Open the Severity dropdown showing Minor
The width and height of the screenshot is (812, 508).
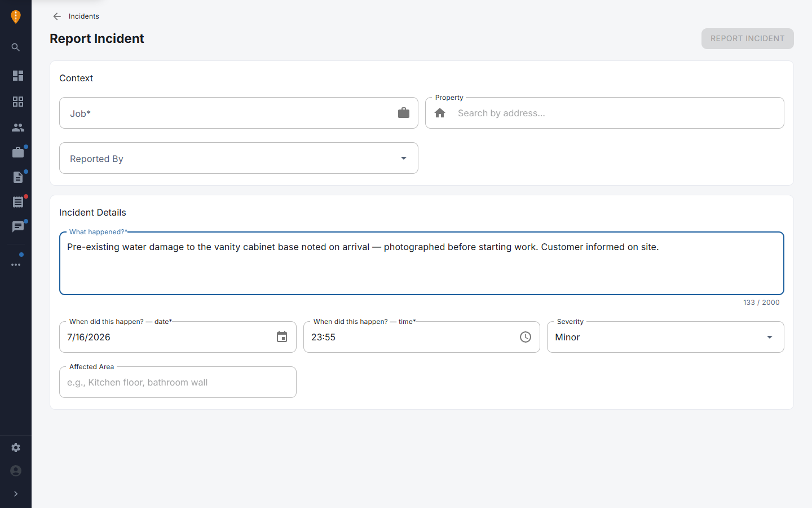click(x=665, y=337)
